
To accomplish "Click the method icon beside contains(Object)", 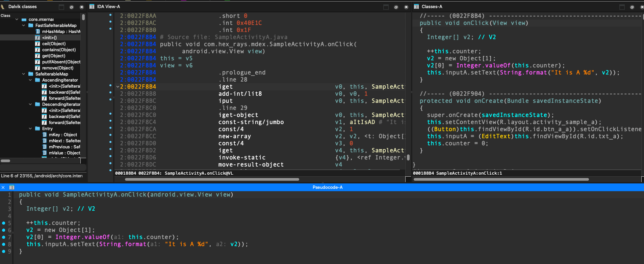I will click(x=37, y=50).
